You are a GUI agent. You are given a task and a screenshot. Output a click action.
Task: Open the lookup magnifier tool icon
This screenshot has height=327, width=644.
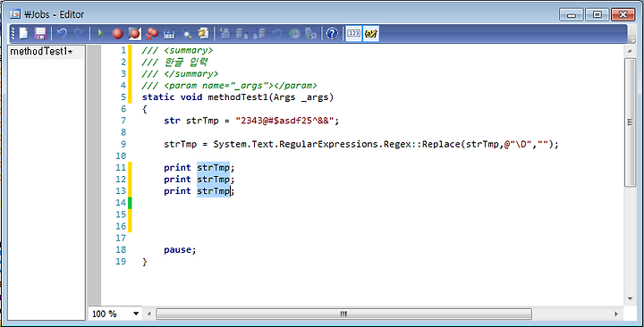186,33
